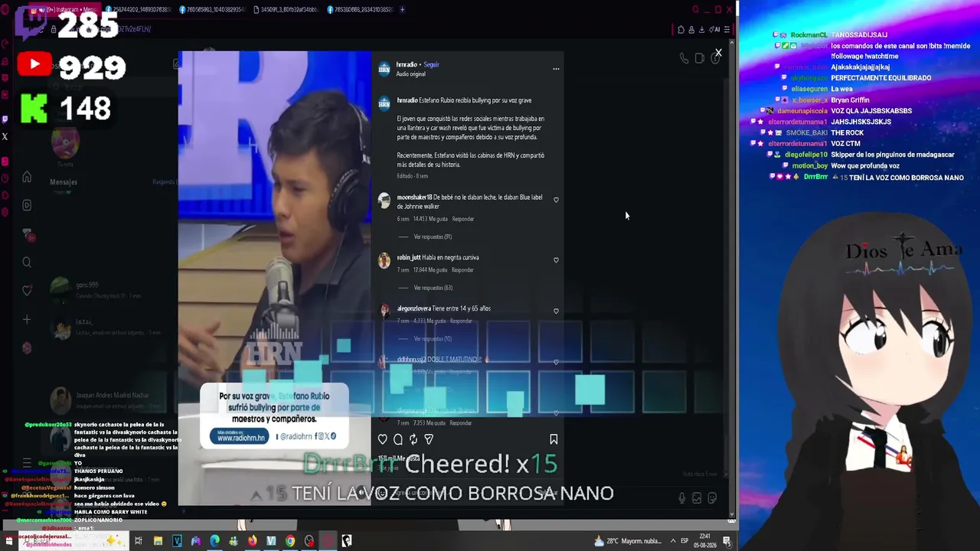Save the post with the bookmark icon

pyautogui.click(x=554, y=439)
